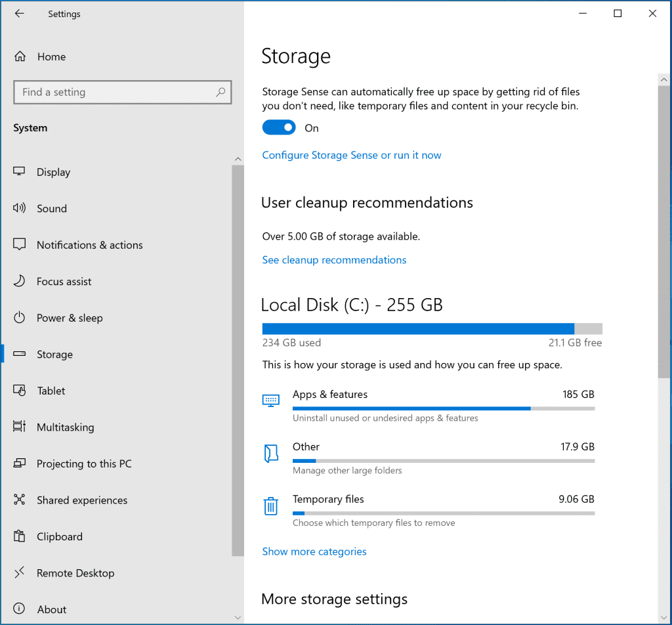Open Configure Storage Sense or run it now
The width and height of the screenshot is (672, 625).
point(351,155)
